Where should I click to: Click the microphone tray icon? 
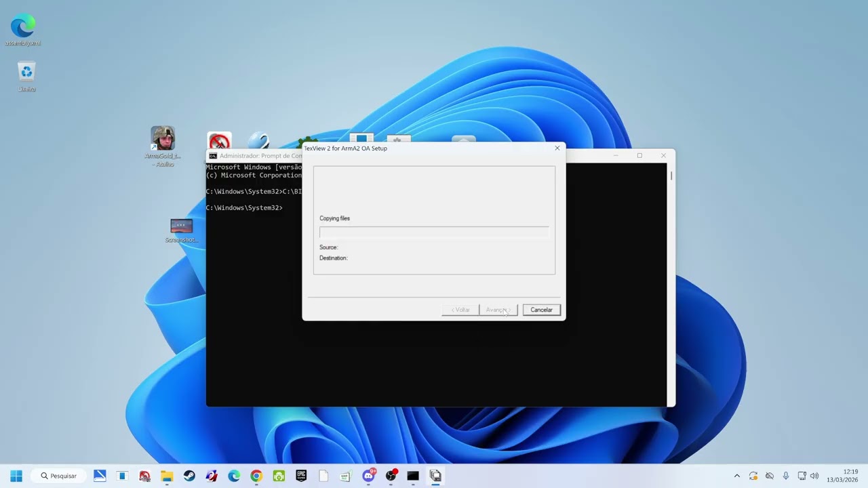(786, 476)
